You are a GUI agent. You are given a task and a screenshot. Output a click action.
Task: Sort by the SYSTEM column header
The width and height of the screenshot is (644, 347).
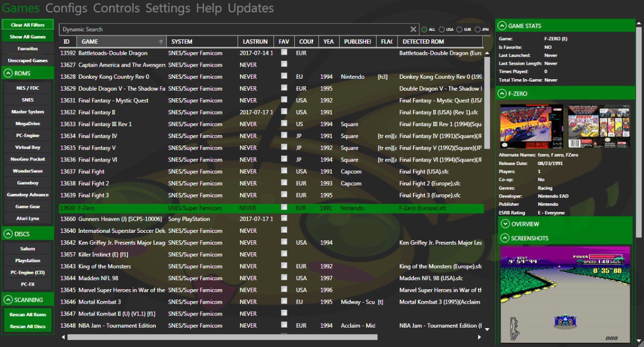coord(202,42)
